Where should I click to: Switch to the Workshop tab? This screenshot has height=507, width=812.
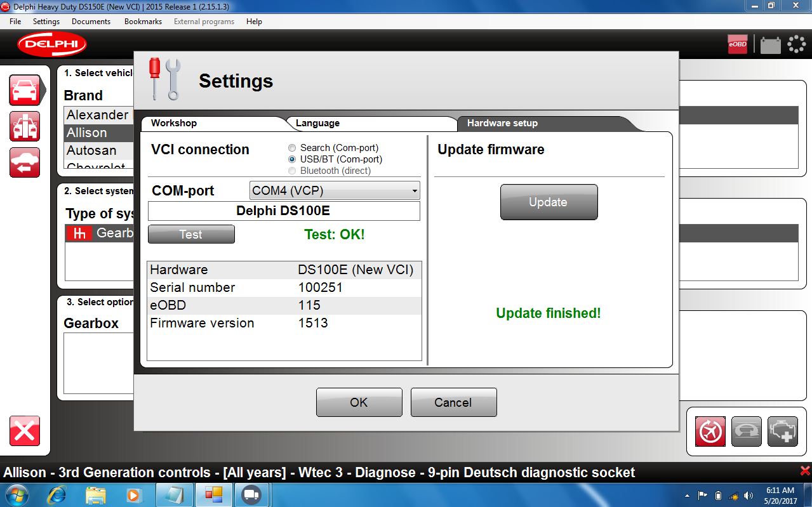pyautogui.click(x=215, y=123)
